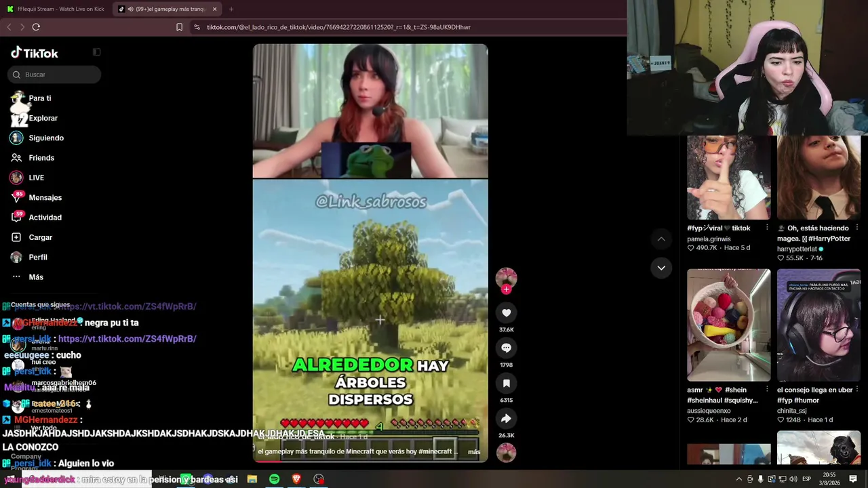Screen dimensions: 868x488
Task: Select the tiktok.com address bar URL
Action: [338, 27]
